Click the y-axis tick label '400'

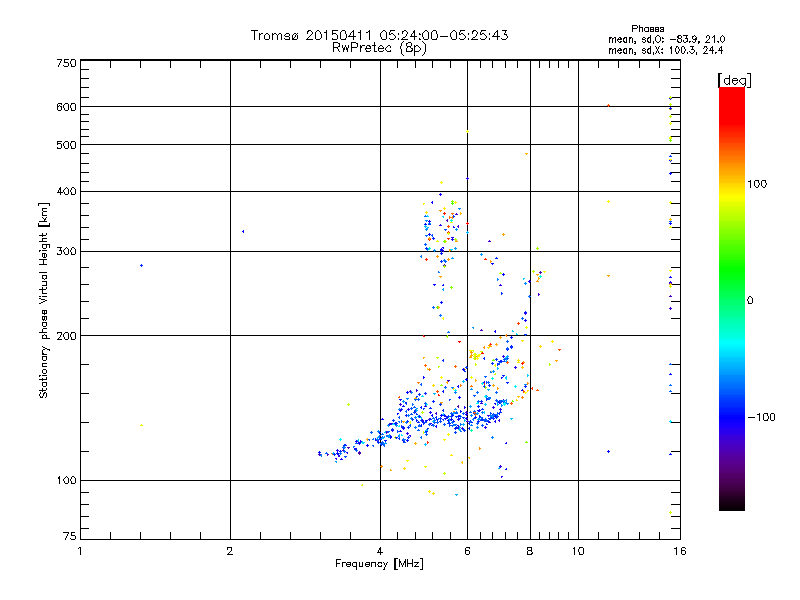[x=66, y=191]
